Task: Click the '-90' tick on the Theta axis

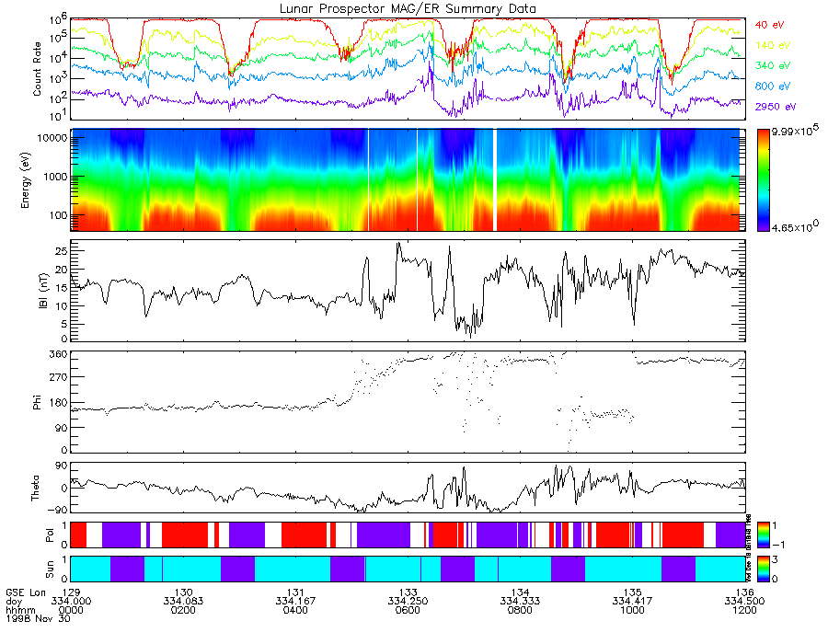Action: 58,510
